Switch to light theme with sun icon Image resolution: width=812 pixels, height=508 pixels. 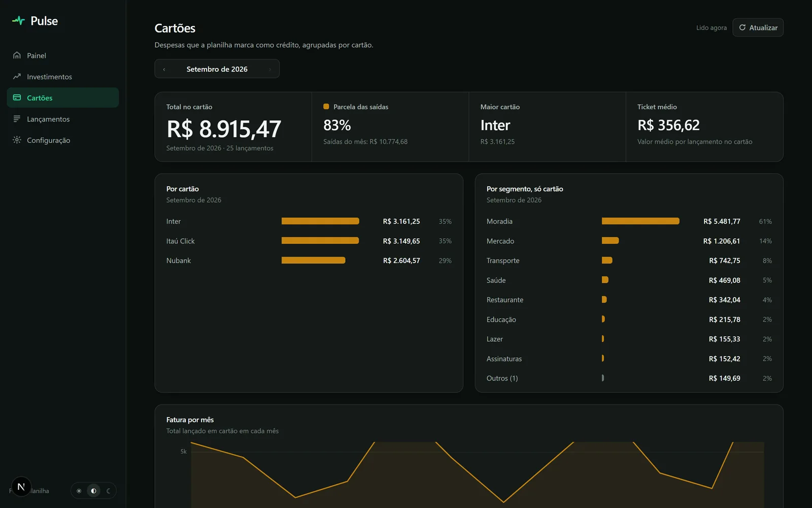(79, 491)
